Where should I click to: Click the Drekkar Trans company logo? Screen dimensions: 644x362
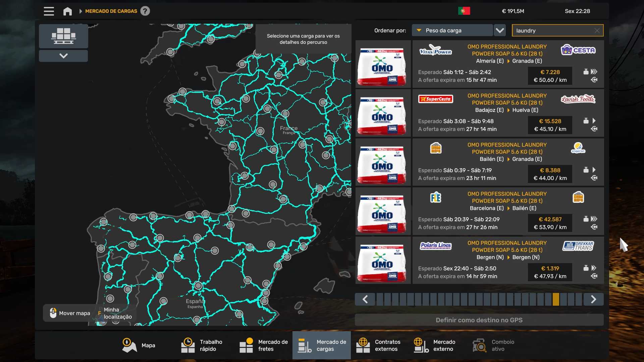tap(578, 246)
